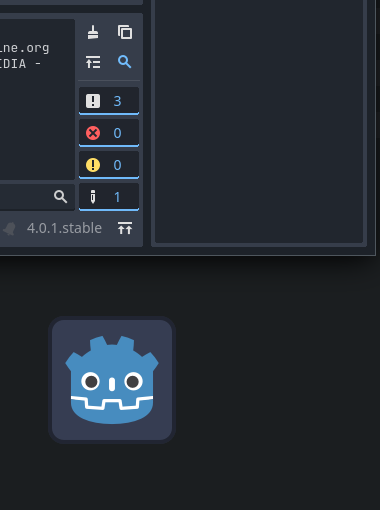
Task: Open the Godot engine app icon
Action: point(112,380)
